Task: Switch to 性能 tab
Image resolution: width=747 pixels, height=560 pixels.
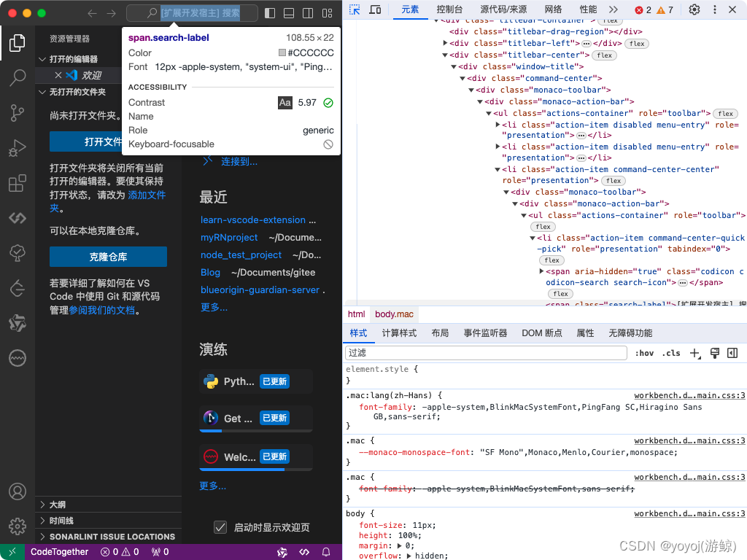Action: (588, 9)
